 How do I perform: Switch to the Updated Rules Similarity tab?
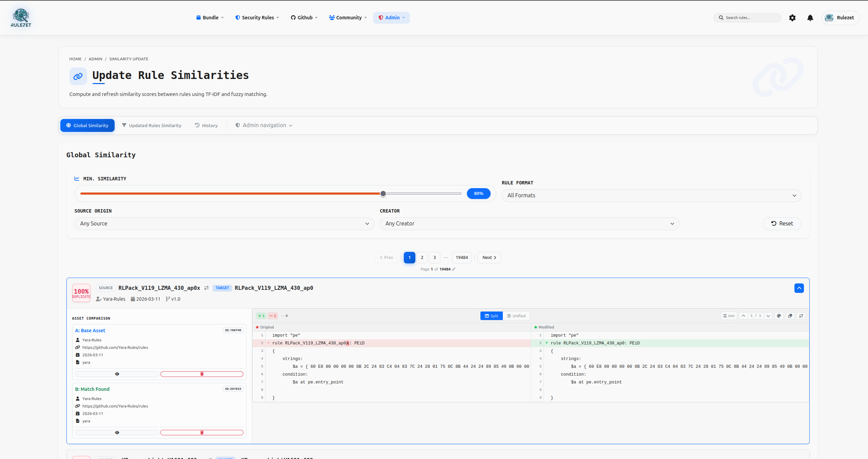[152, 125]
